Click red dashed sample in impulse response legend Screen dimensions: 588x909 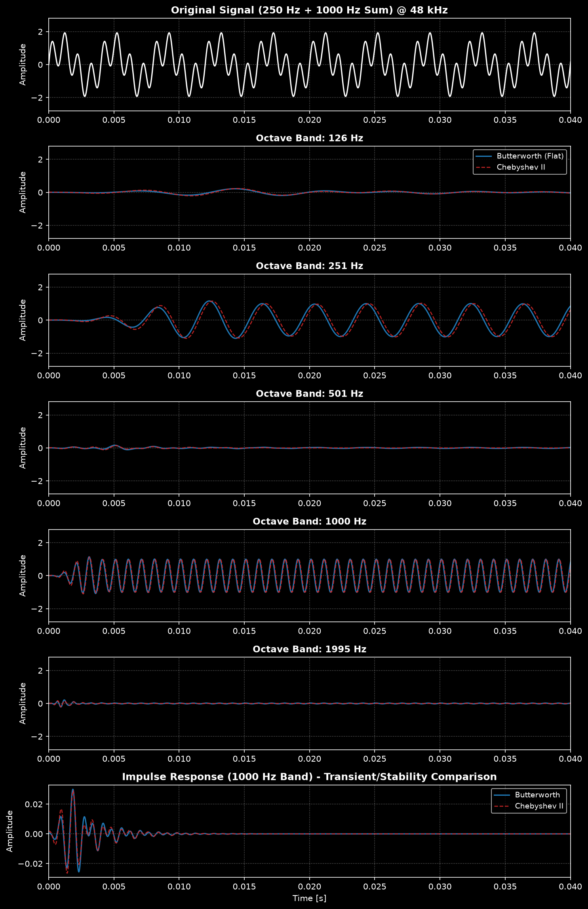tap(502, 806)
